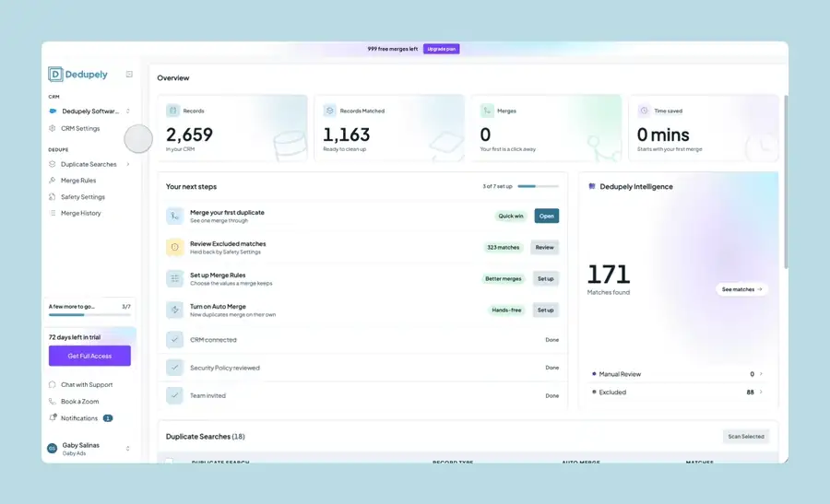Click the notifications count badge
The height and width of the screenshot is (504, 830).
click(108, 418)
